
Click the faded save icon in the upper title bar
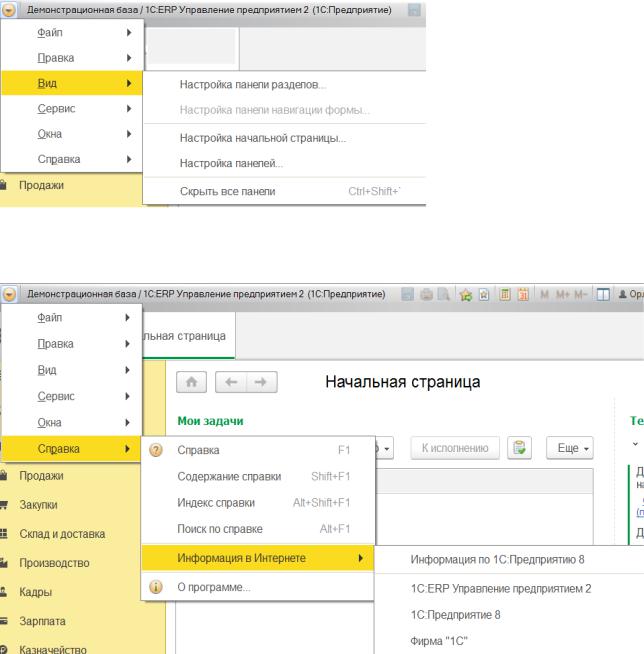click(414, 10)
